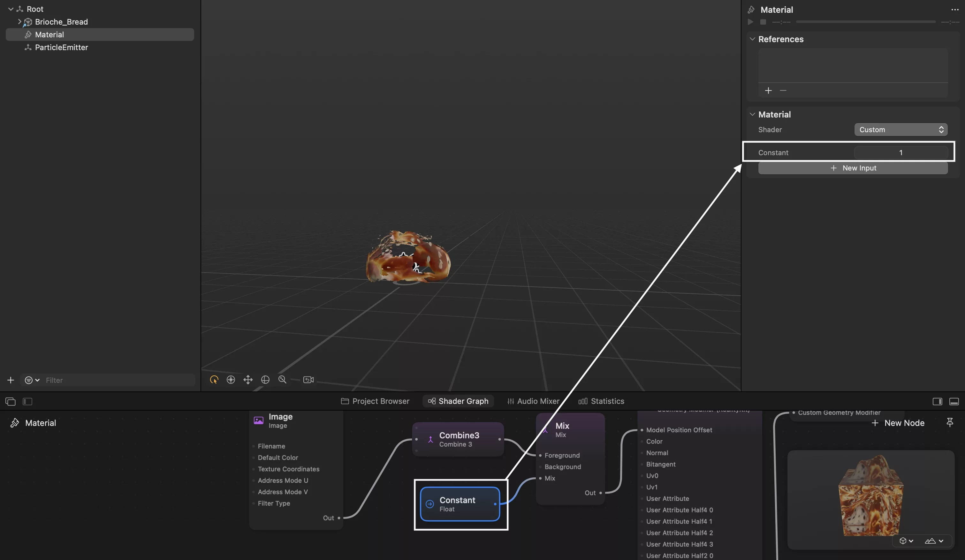
Task: Remove a reference with minus button
Action: point(783,91)
